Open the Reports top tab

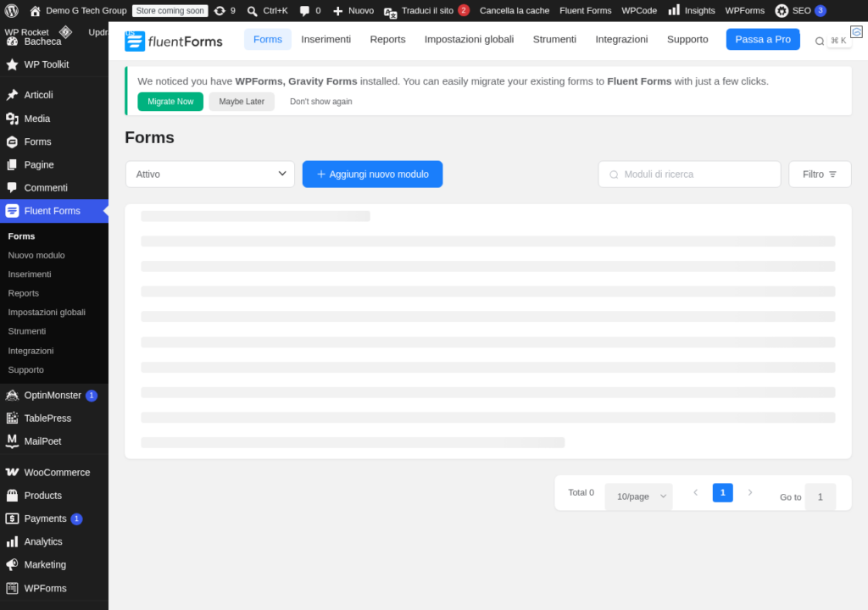387,39
